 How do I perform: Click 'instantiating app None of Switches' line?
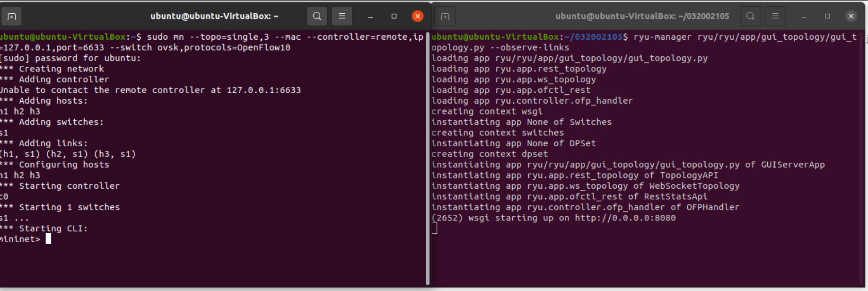[x=522, y=122]
